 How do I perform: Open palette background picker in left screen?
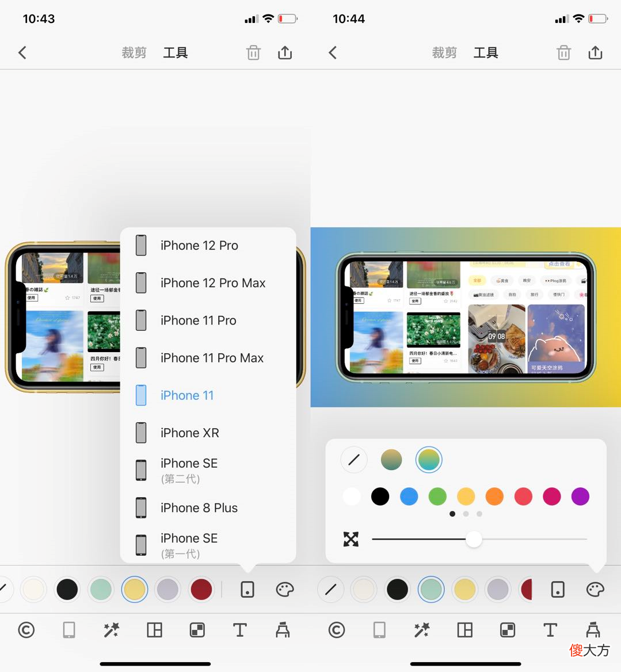[x=285, y=590]
